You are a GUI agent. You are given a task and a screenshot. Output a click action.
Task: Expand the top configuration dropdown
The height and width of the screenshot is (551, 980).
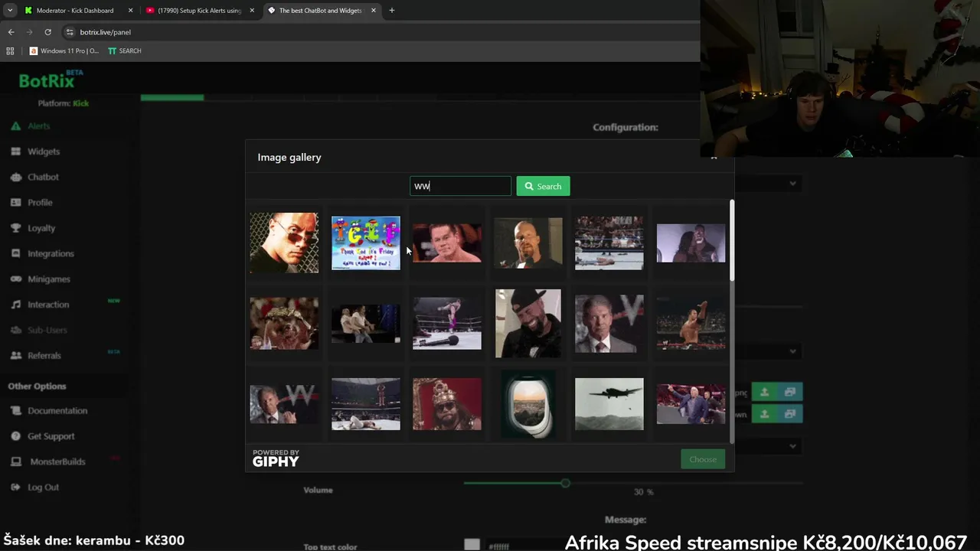pos(792,184)
